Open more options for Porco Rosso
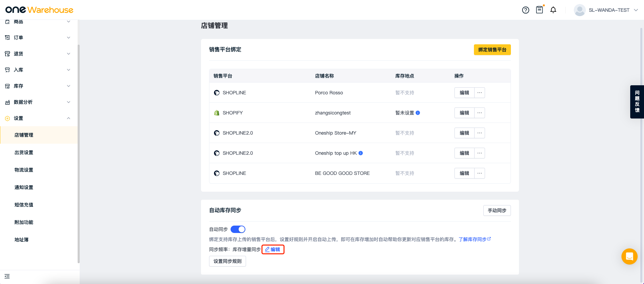 (x=480, y=93)
